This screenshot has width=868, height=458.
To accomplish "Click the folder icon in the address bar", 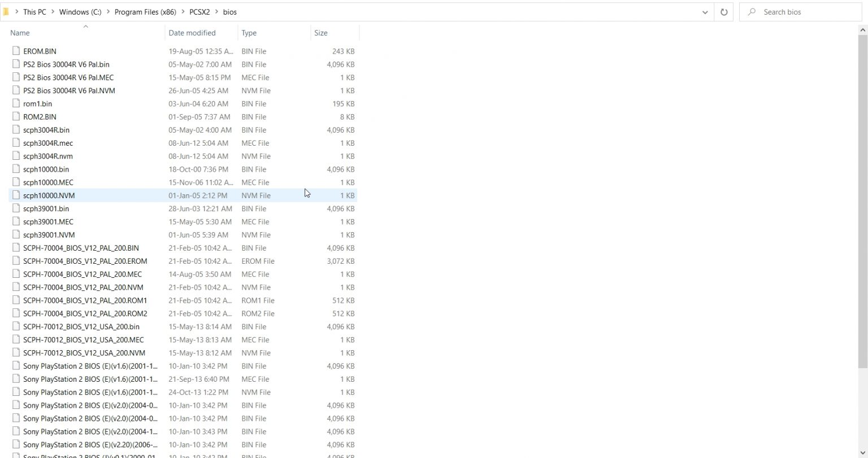I will [x=7, y=11].
